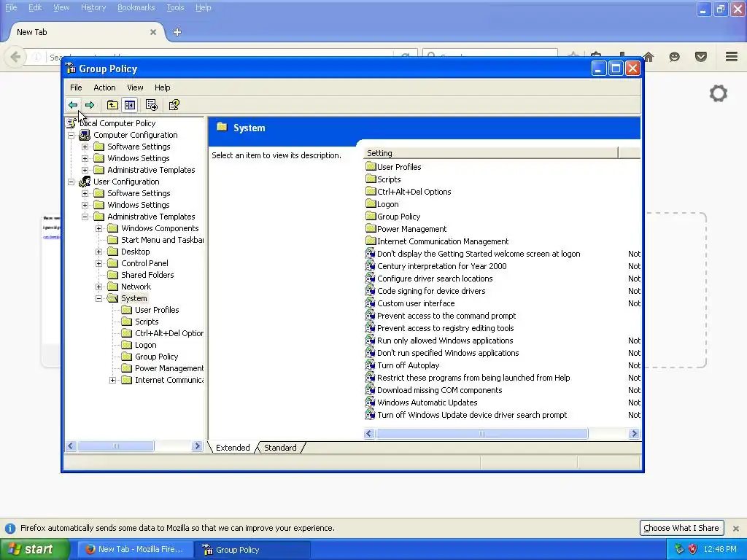Click the red security shield tray icon

693,549
